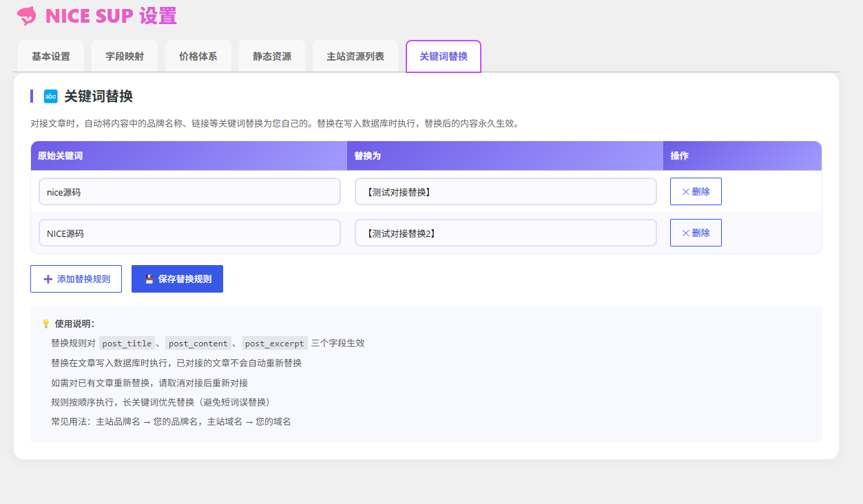Save rules with 保存替换规则 button

coord(177,279)
